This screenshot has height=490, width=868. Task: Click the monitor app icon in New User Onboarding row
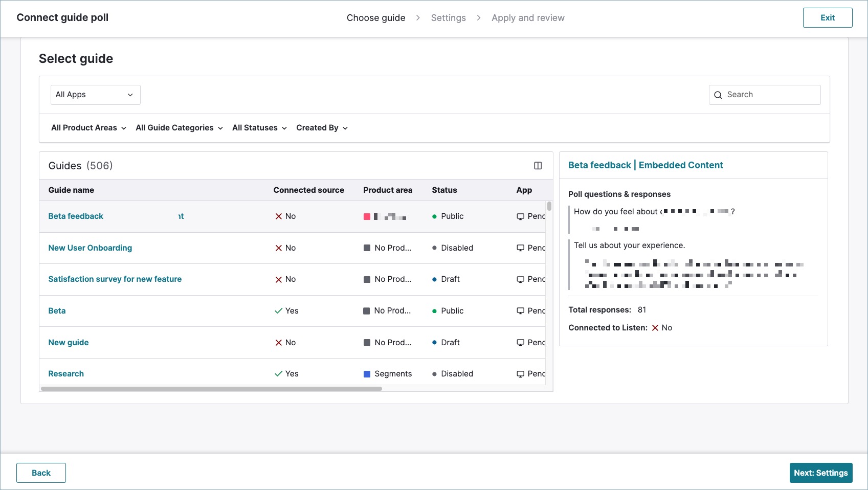click(520, 248)
